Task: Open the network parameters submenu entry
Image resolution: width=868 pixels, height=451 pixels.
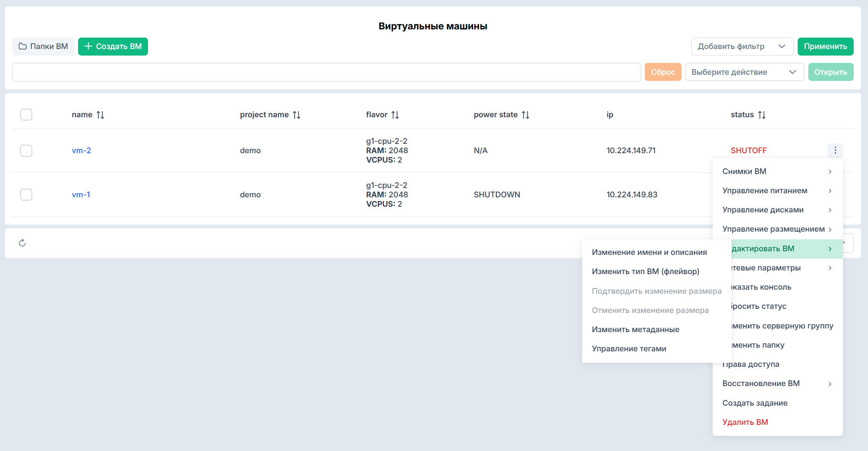Action: coord(787,268)
